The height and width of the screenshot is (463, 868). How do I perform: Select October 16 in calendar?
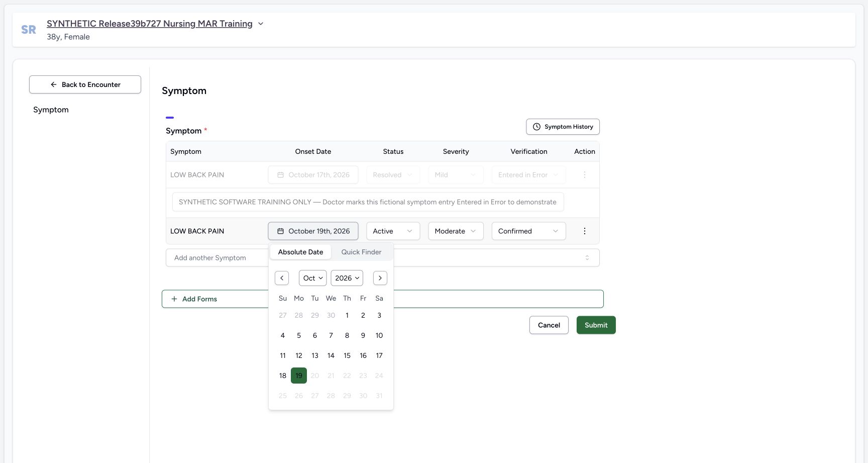pyautogui.click(x=363, y=355)
